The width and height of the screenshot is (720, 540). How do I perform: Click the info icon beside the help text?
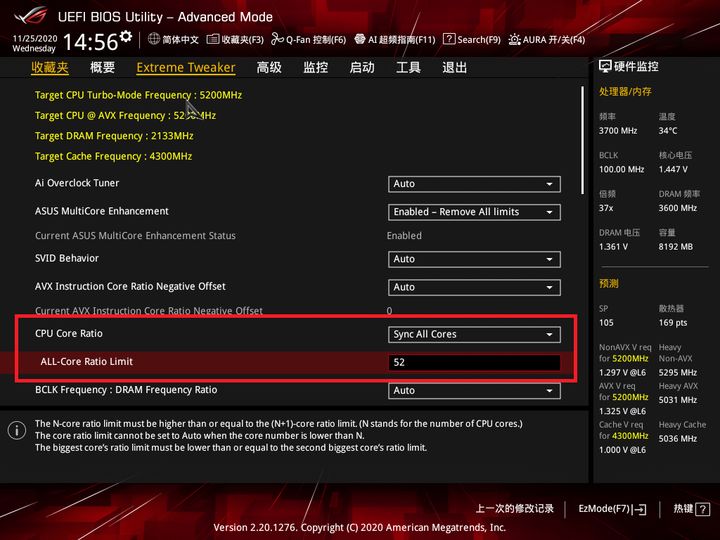pos(16,430)
